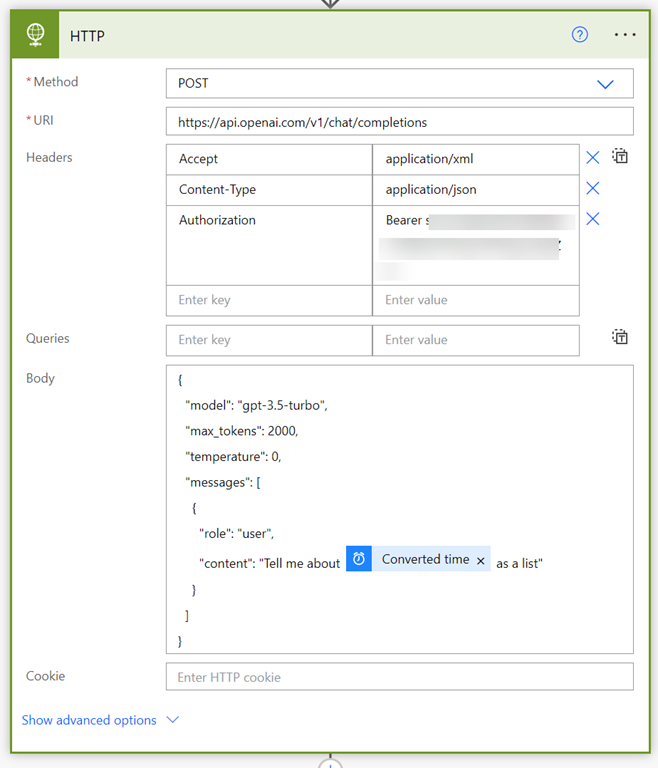Viewport: 658px width, 768px height.
Task: Expand Show advanced options chevron
Action: [x=173, y=720]
